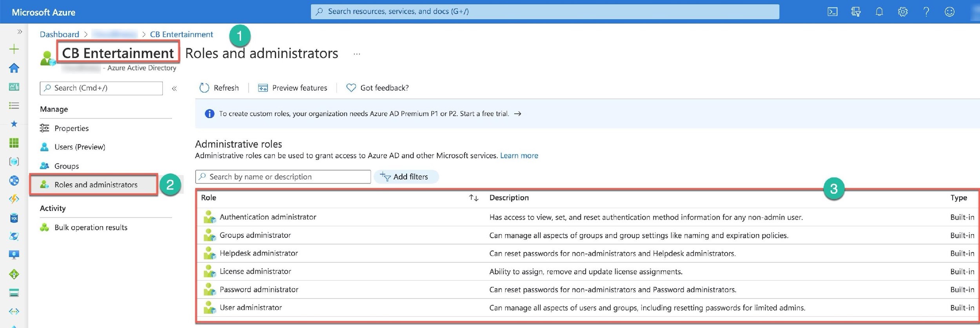
Task: Open the ellipsis more options by title
Action: pos(356,54)
